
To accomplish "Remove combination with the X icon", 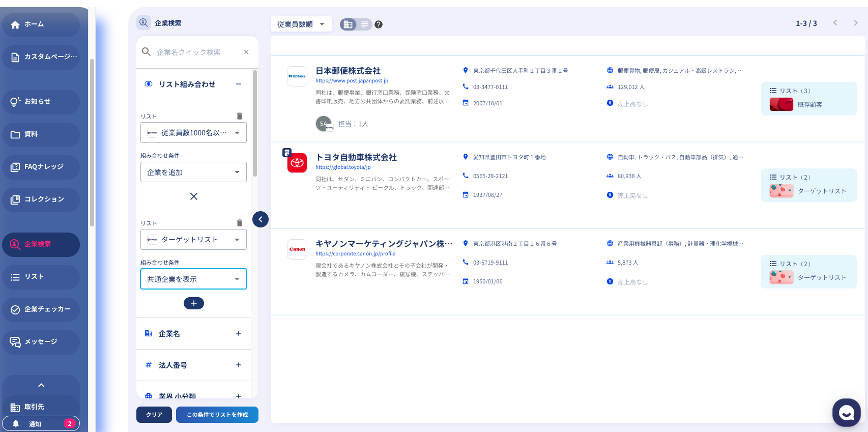I will [194, 196].
